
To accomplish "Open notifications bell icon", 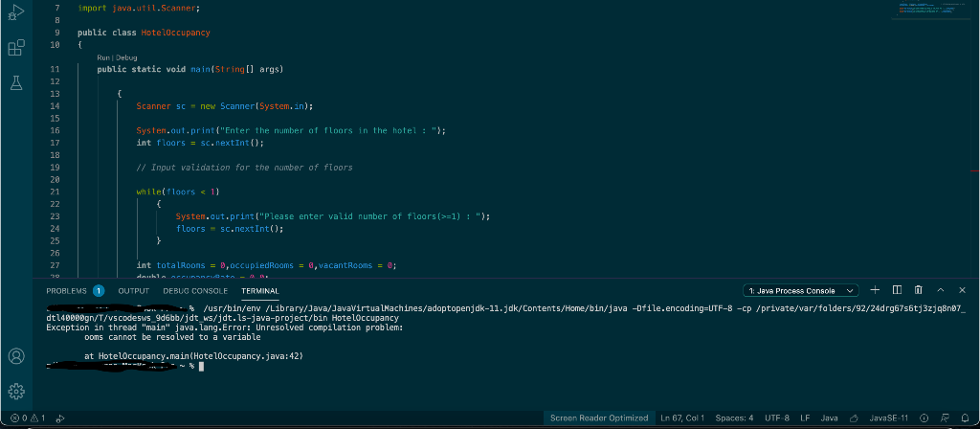I will coord(965,418).
